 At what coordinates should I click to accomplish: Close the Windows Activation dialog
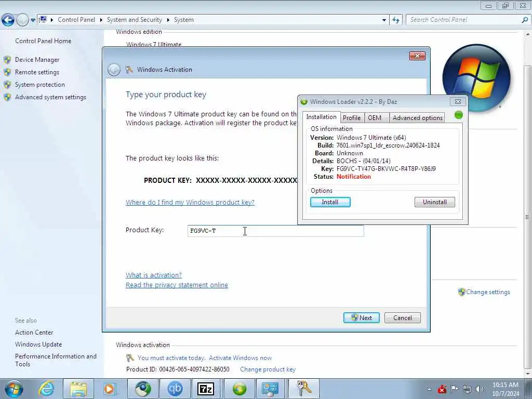417,56
